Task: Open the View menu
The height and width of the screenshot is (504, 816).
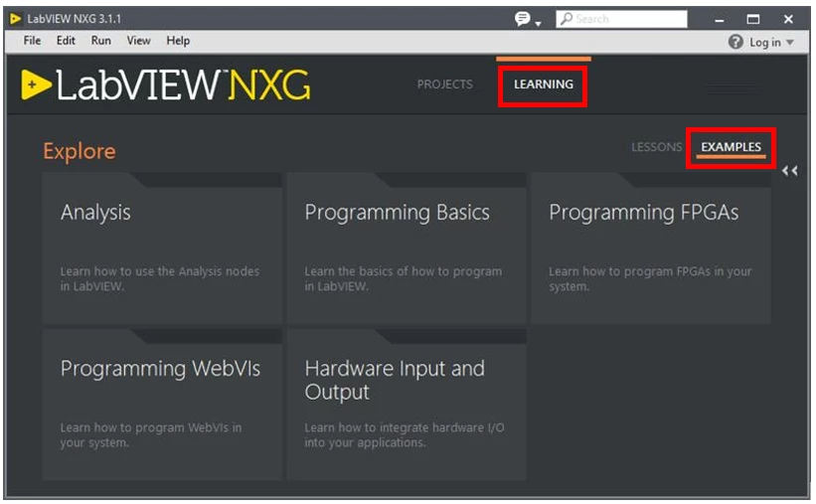Action: 138,41
